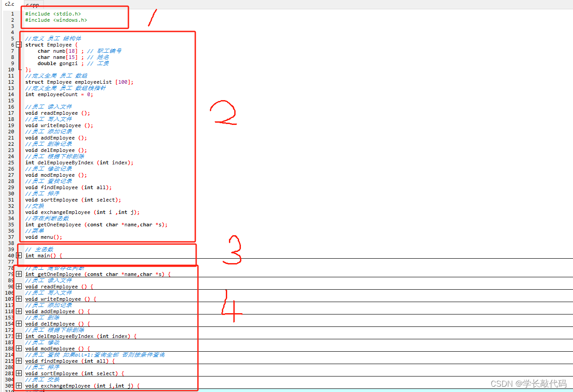Click line number 37 in the gutter

(x=12, y=237)
